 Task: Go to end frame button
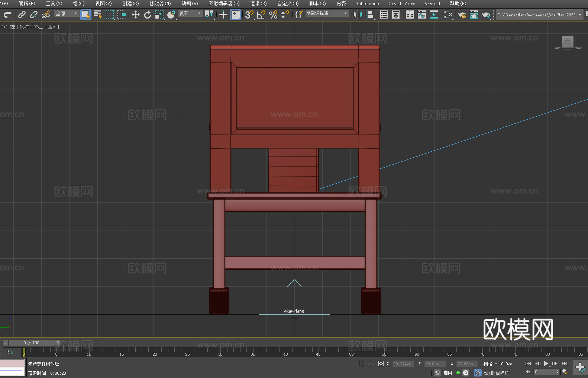click(565, 364)
